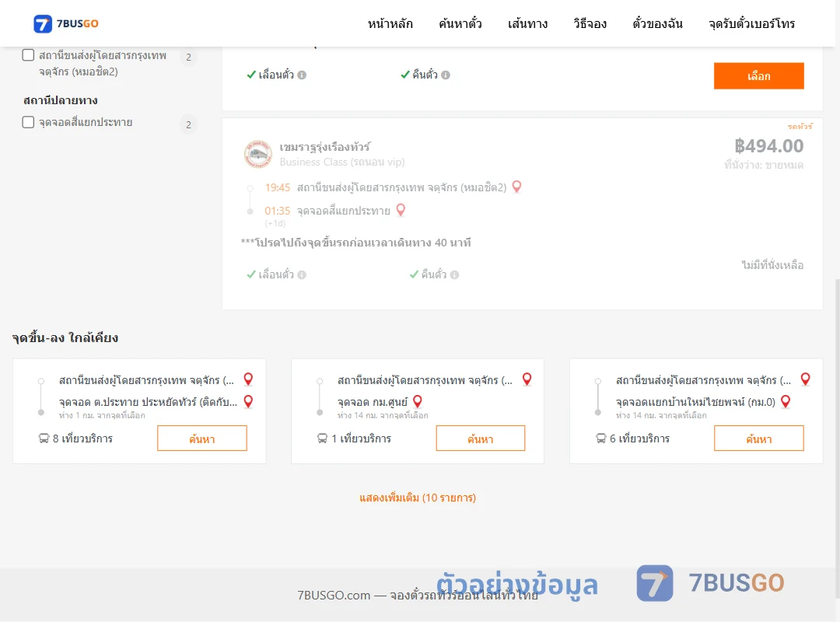Check the หมอชิต2 origin station filter

(x=29, y=55)
